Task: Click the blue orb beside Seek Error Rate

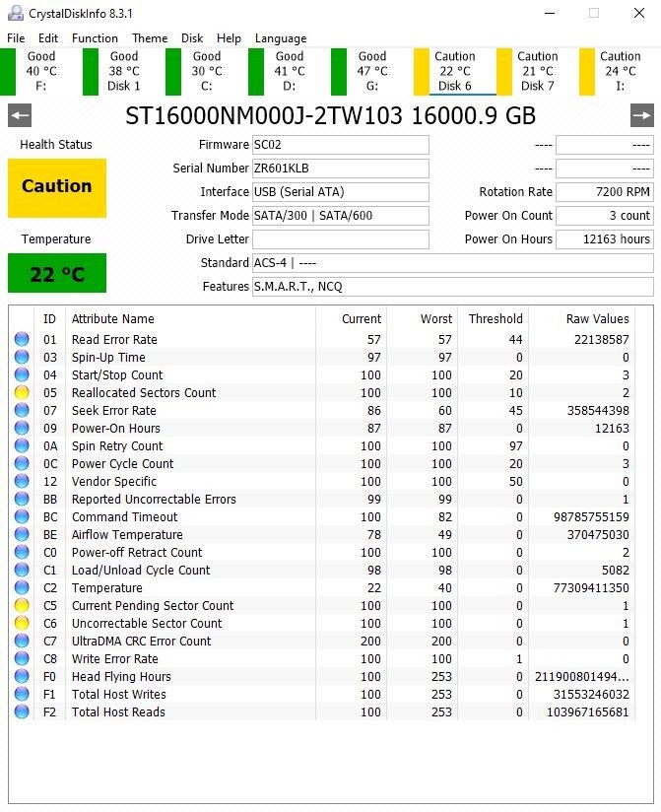Action: click(22, 410)
